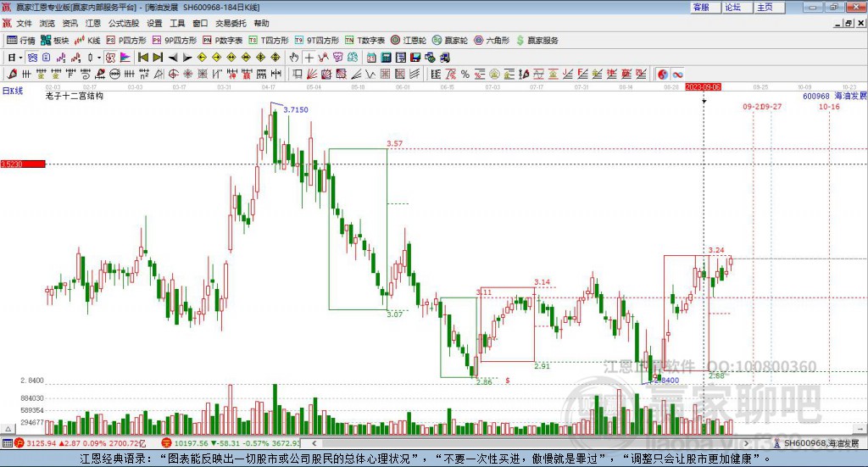Click the 600968 海油发展 stock label
Screen dimensions: 868x467
click(834, 97)
